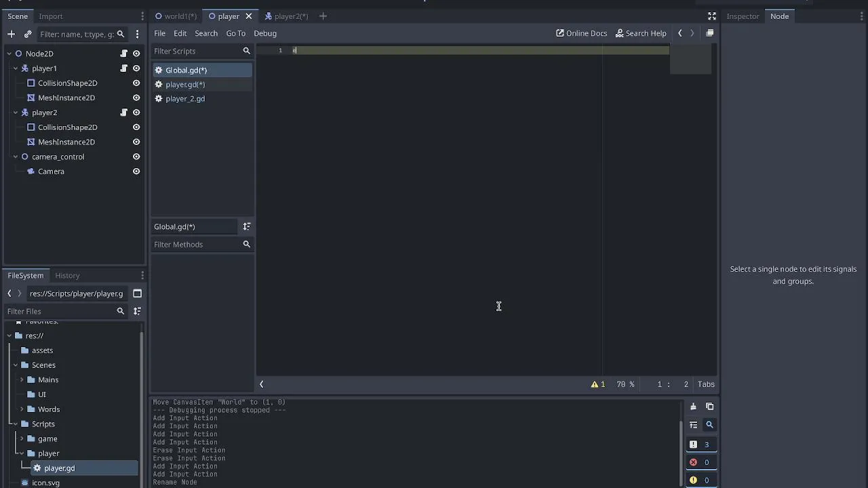Image resolution: width=868 pixels, height=488 pixels.
Task: Make the script editor floating
Action: (710, 33)
